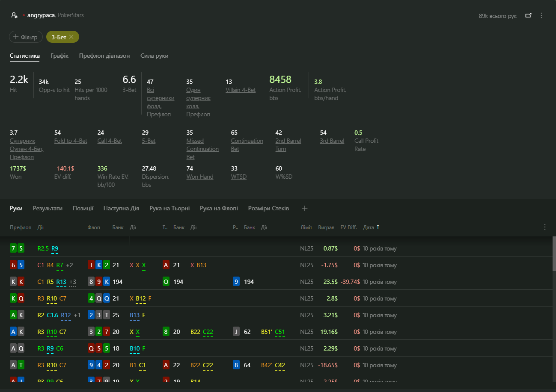Switch to the Розміри Стеків tab
The width and height of the screenshot is (556, 392).
tap(268, 208)
